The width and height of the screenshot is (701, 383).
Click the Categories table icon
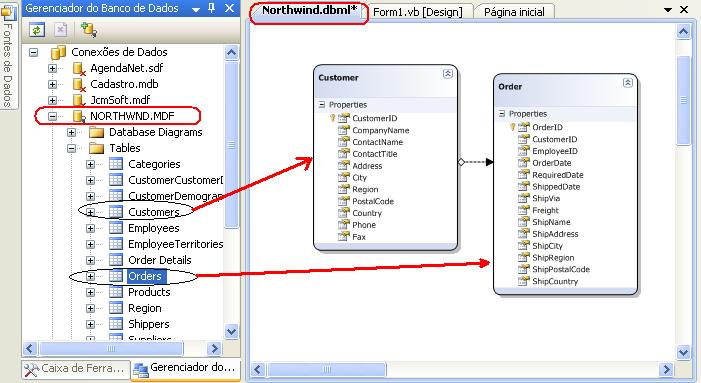[116, 164]
